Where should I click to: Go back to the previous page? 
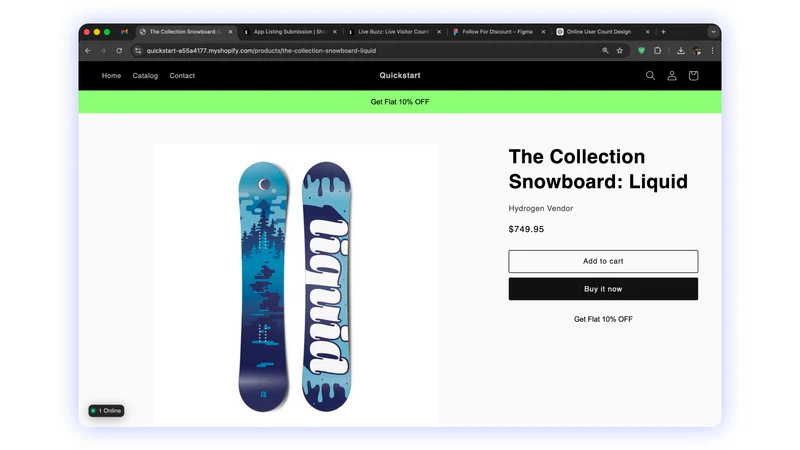88,51
